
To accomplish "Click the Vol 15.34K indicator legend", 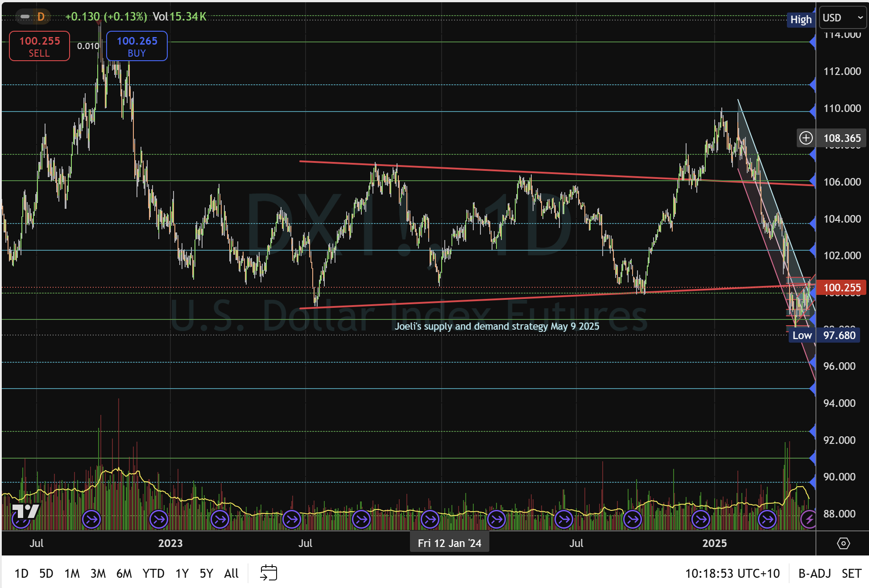I will (x=179, y=17).
